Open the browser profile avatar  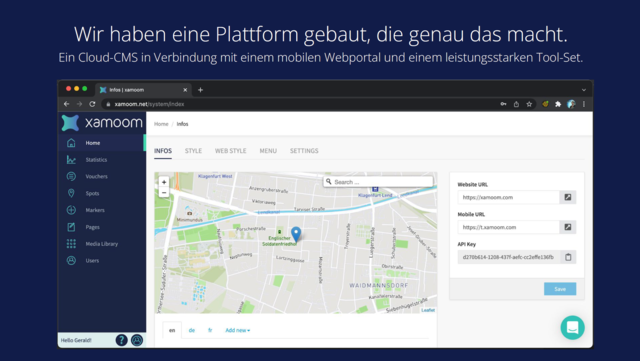[x=571, y=104]
